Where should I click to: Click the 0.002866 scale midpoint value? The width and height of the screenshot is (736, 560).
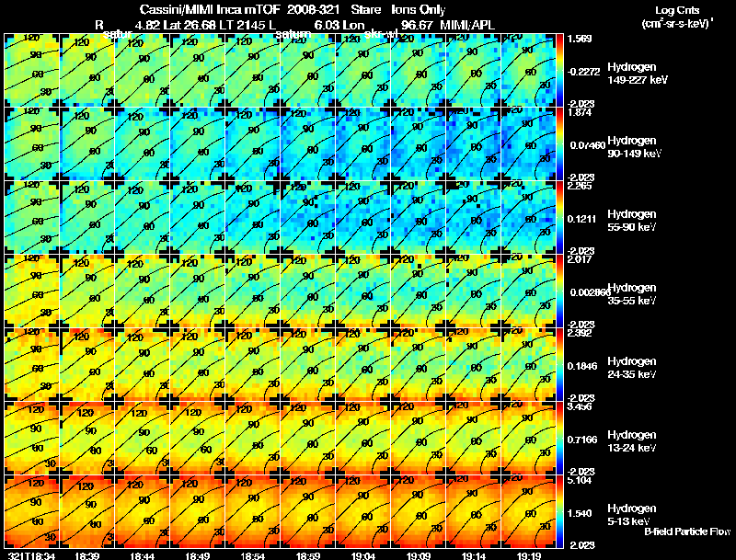589,292
